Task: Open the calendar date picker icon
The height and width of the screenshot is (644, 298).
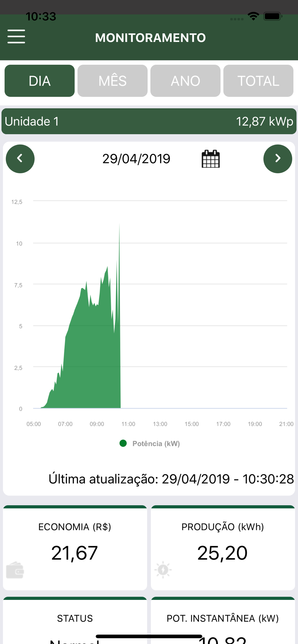Action: click(x=211, y=159)
